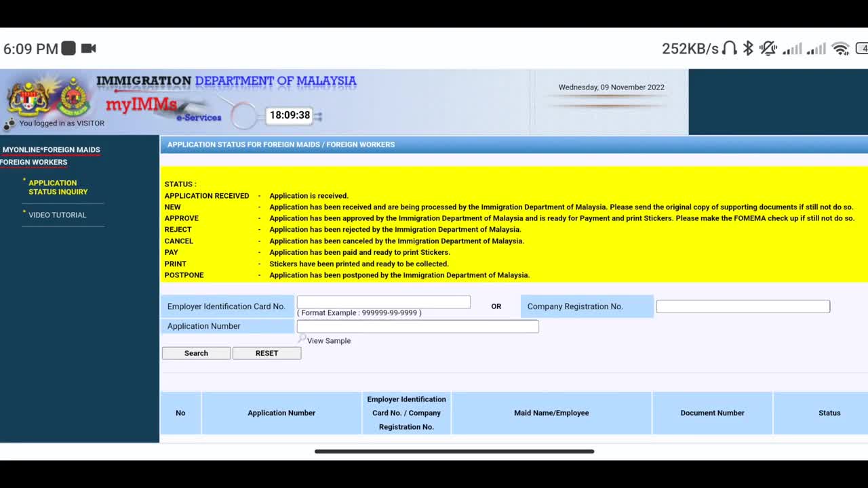Image resolution: width=868 pixels, height=488 pixels.
Task: Click the Document Number column header
Action: (x=712, y=413)
